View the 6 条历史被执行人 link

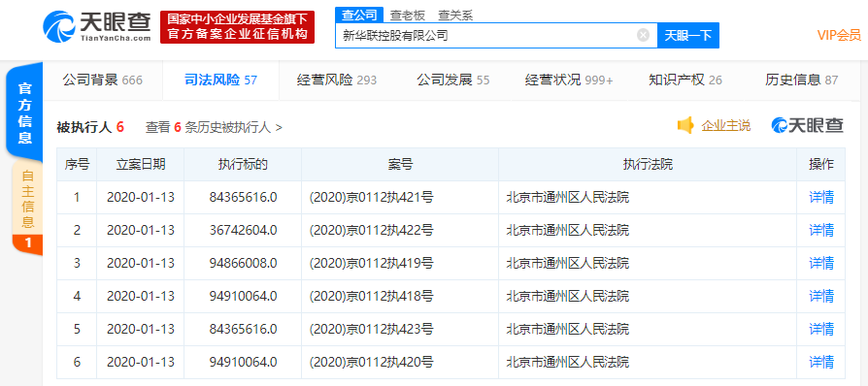(x=214, y=127)
